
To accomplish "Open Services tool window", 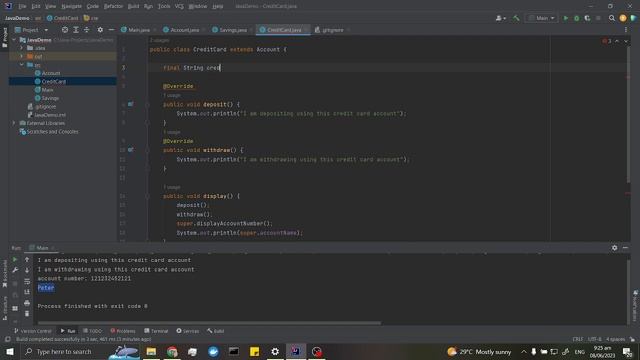I will (188, 331).
